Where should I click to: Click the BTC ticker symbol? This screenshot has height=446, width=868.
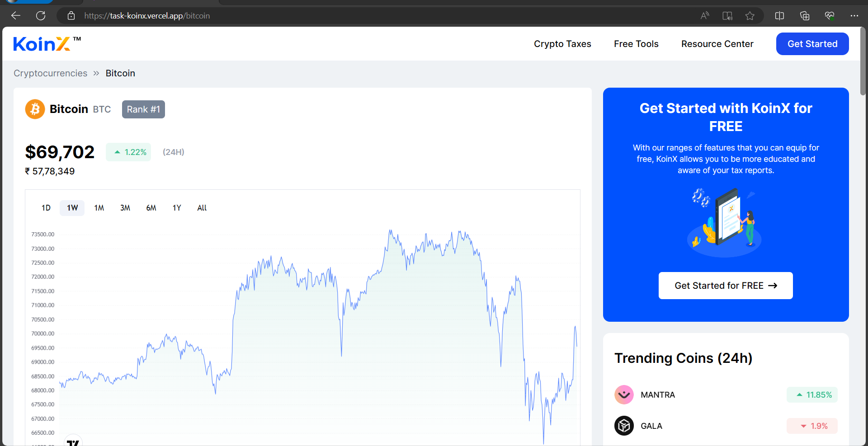[x=102, y=109]
